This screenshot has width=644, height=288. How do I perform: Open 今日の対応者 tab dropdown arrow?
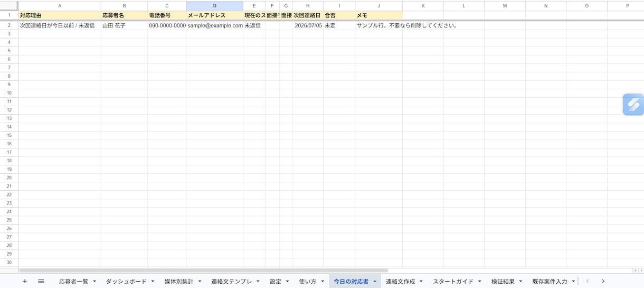(375, 282)
